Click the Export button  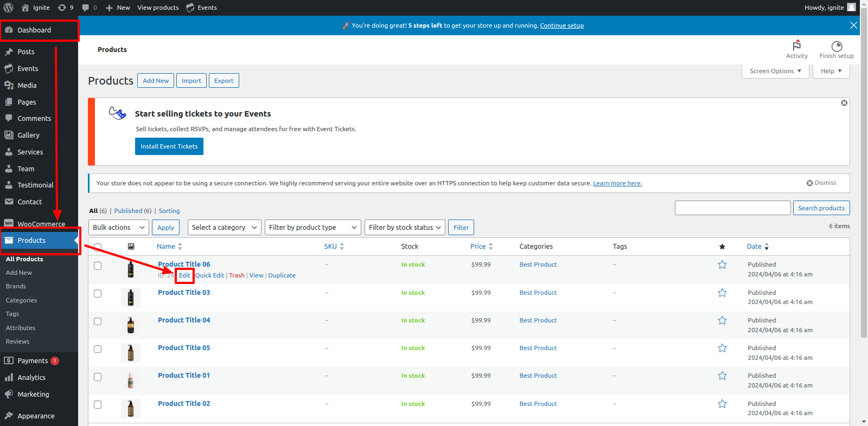(224, 81)
